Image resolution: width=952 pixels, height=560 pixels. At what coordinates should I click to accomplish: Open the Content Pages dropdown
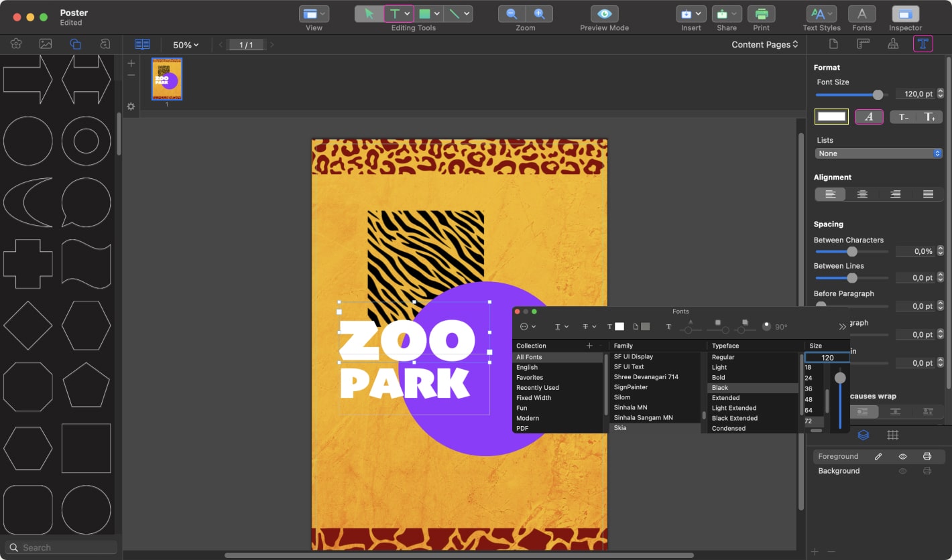click(x=764, y=44)
